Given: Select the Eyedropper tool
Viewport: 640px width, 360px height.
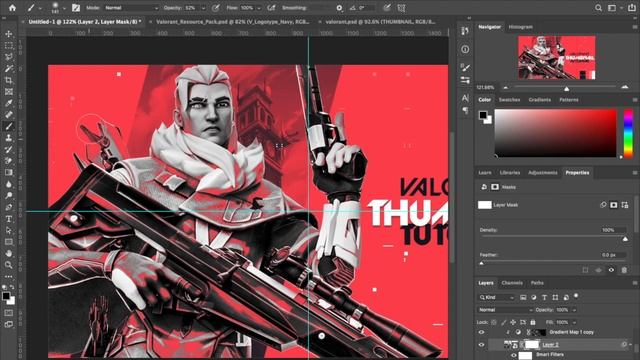Looking at the screenshot, I should (9, 103).
